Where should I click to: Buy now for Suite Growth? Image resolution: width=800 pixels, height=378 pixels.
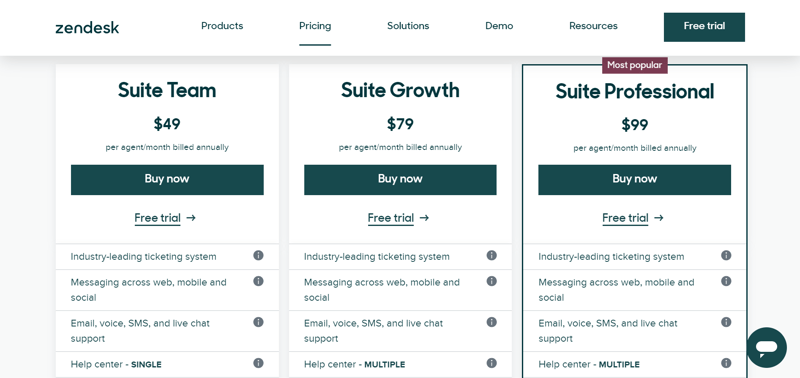pos(400,180)
